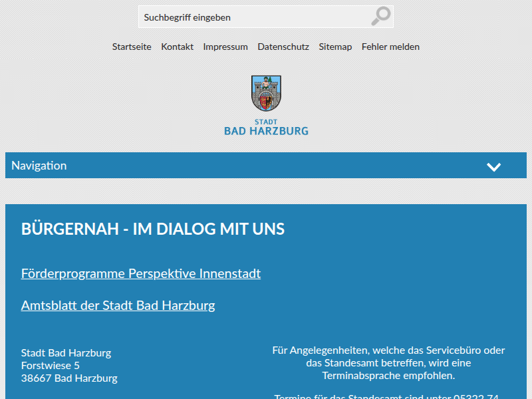Open Förderprogramme Perspektive Innenstadt
Image resolution: width=532 pixels, height=399 pixels.
tap(140, 273)
